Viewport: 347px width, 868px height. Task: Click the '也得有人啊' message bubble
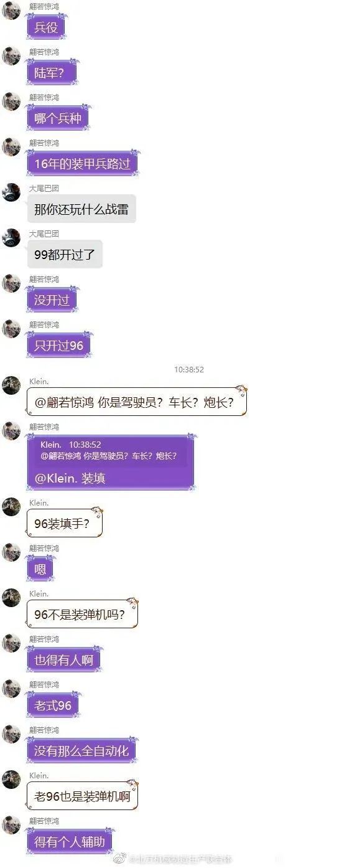(x=64, y=659)
